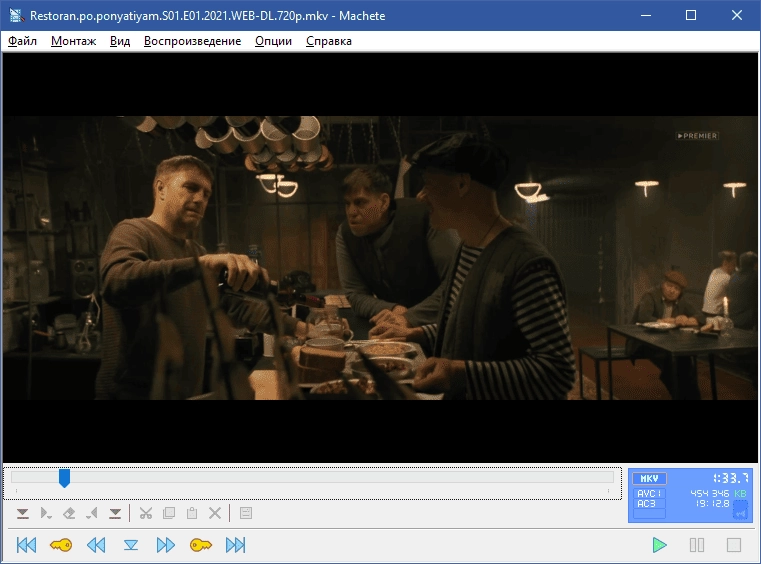The height and width of the screenshot is (564, 761).
Task: Stop playback with the Stop button
Action: 734,545
